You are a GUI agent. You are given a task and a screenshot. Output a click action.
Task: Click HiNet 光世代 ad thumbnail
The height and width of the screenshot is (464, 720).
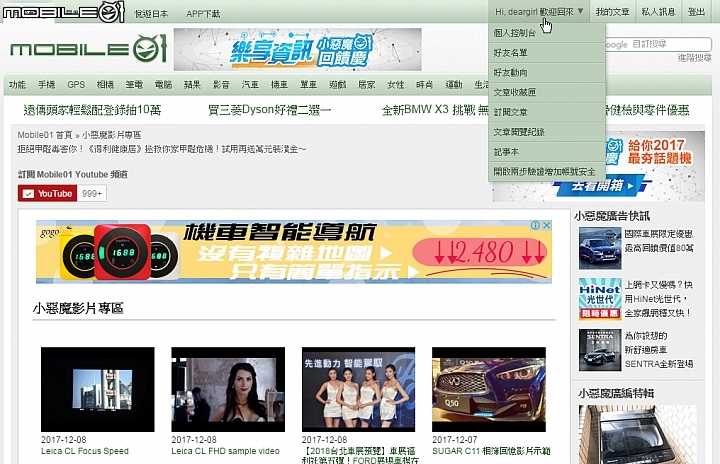(600, 299)
